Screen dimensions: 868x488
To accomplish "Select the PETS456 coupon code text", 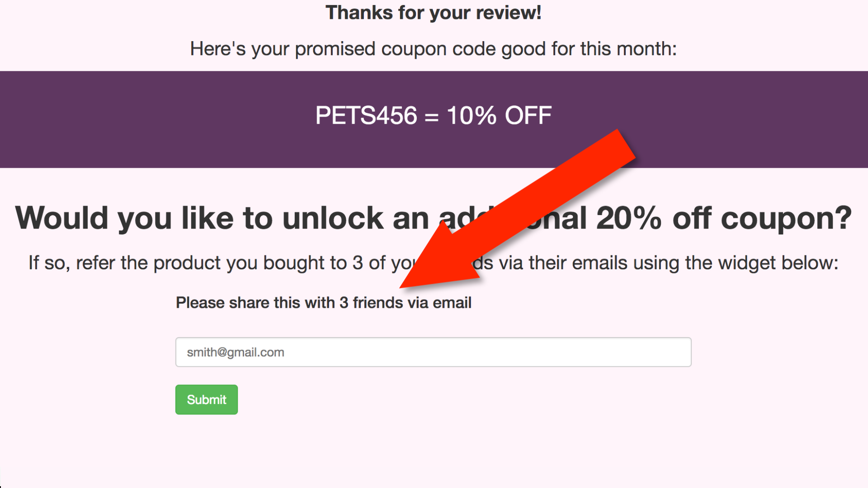I will pyautogui.click(x=366, y=115).
